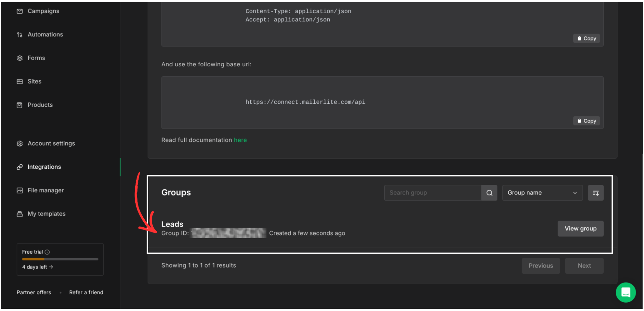Click the trial days-left progress bar
644x311 pixels.
[60, 259]
